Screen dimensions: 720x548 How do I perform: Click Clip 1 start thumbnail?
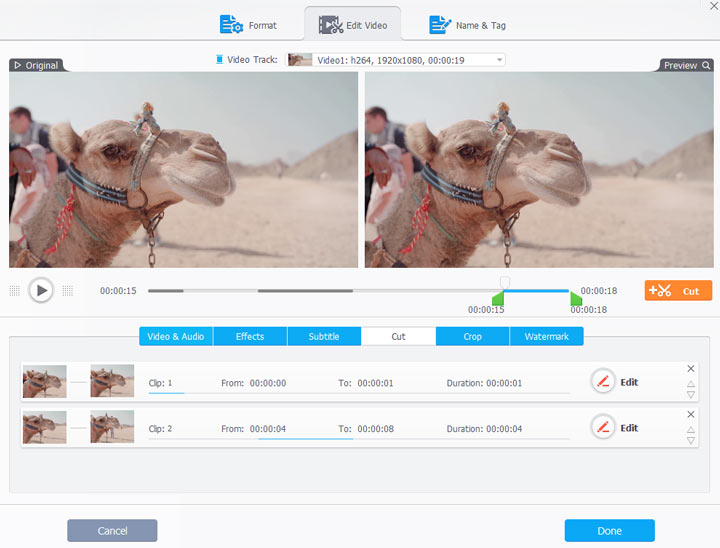45,381
